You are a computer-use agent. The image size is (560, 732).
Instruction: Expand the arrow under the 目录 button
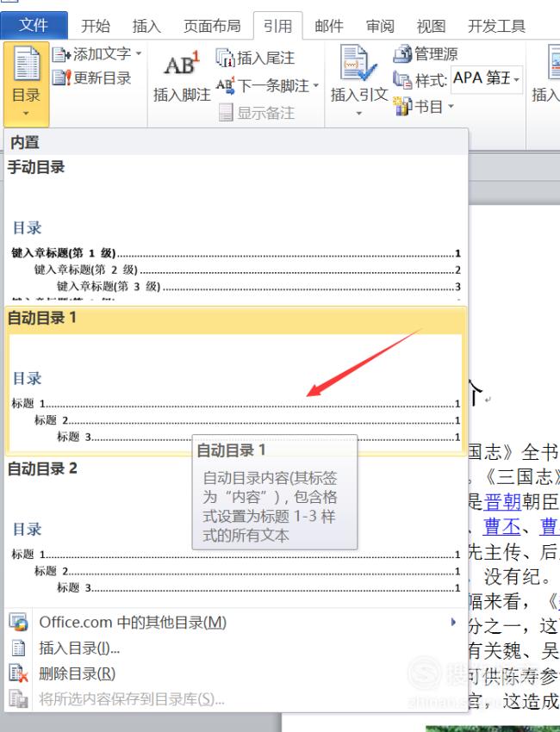(26, 114)
